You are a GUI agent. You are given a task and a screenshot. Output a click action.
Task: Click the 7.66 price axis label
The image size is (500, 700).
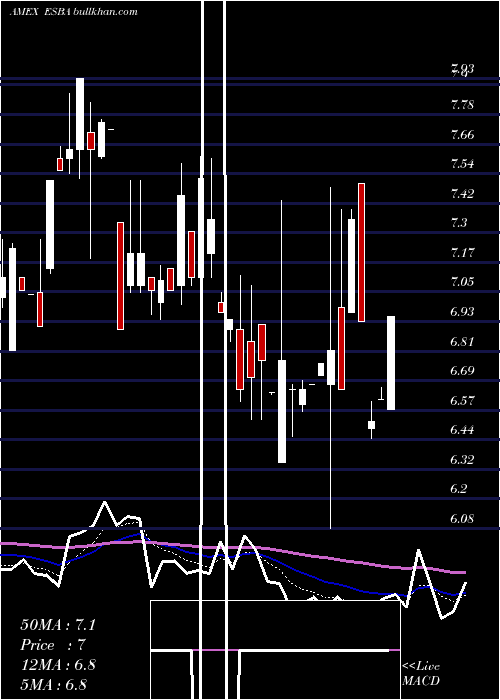[462, 134]
